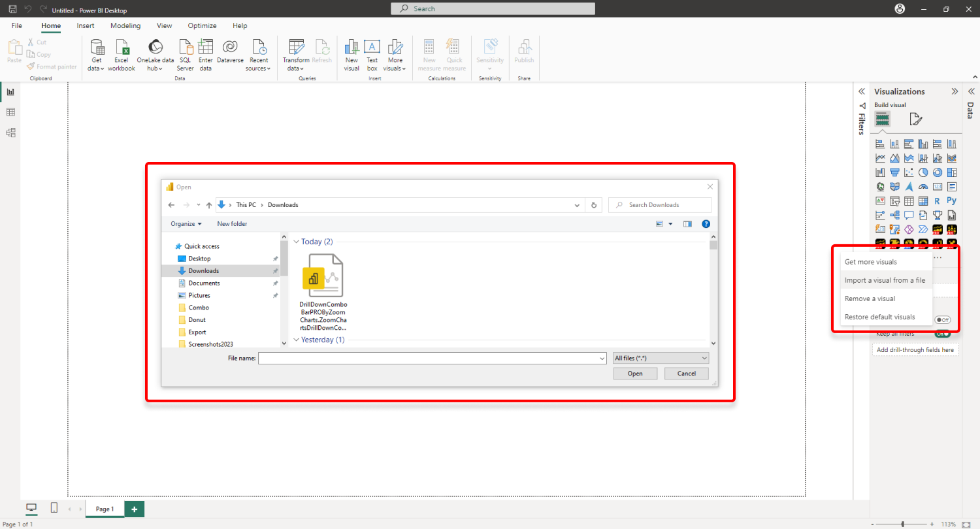Open the Format visual pane icon
This screenshot has width=980, height=529.
point(916,119)
